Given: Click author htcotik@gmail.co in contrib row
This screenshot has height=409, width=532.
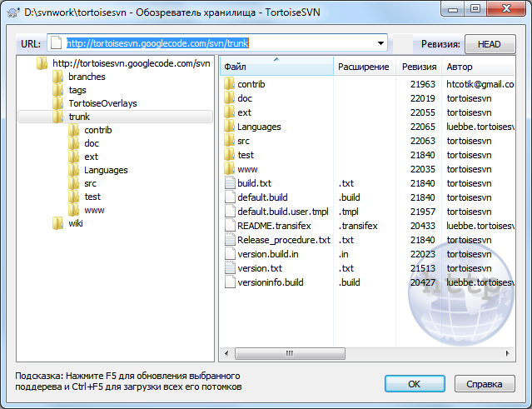Looking at the screenshot, I should click(480, 84).
